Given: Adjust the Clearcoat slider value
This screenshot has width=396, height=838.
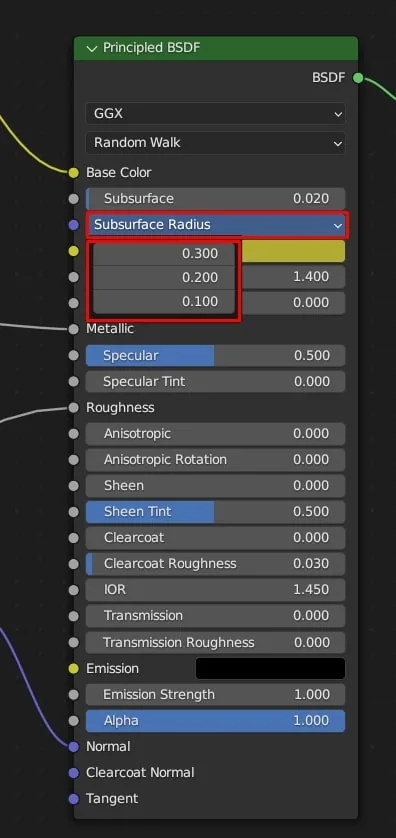Looking at the screenshot, I should [x=215, y=538].
